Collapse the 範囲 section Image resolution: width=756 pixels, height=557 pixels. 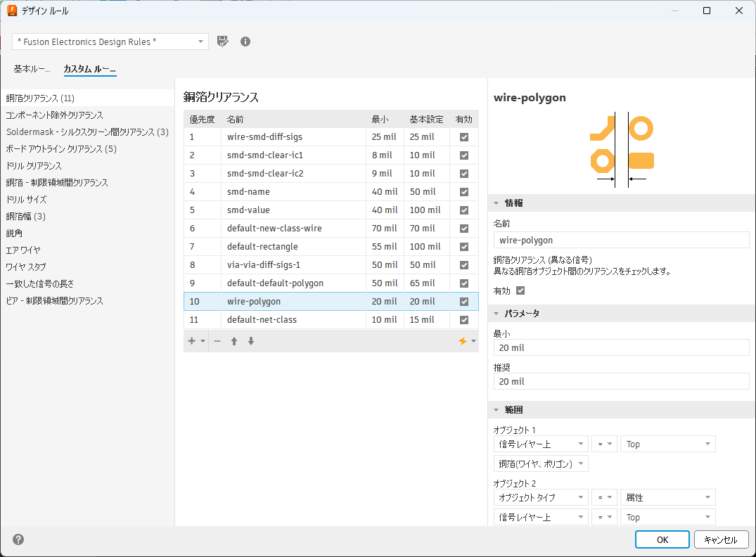pos(496,410)
